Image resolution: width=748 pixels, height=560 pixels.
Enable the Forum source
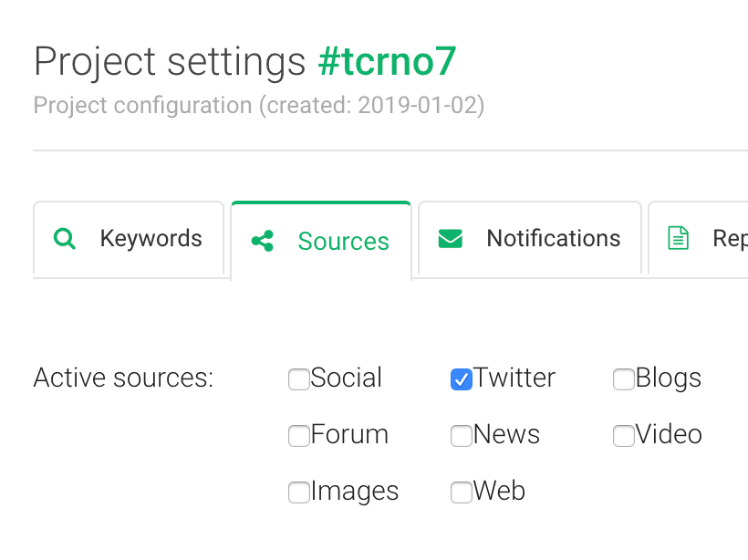click(298, 435)
